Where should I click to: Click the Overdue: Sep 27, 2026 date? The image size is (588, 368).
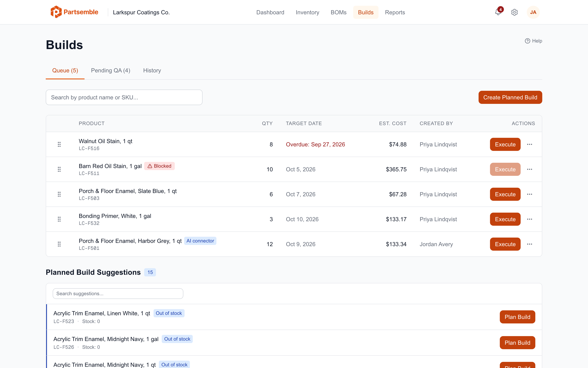[315, 144]
